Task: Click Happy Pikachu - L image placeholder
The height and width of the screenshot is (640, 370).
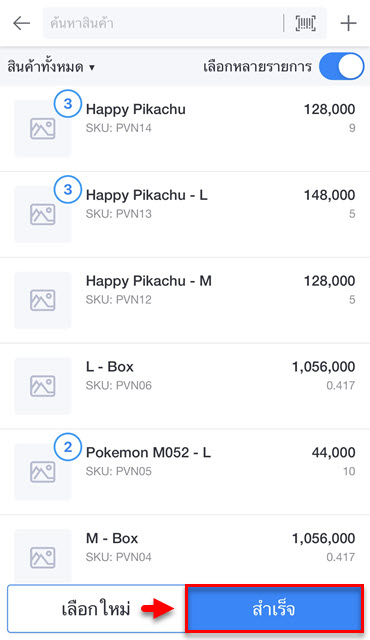Action: 43,215
